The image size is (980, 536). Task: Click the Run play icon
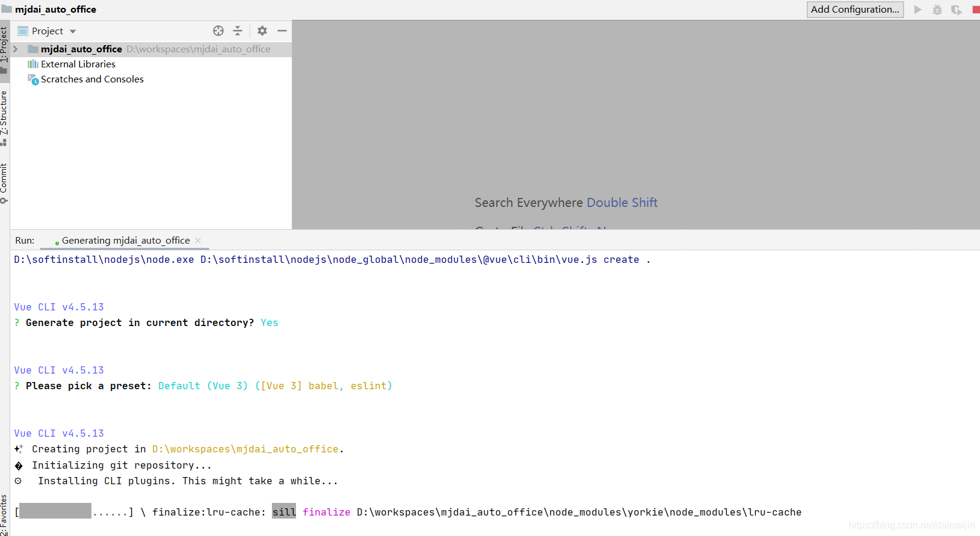click(x=918, y=10)
